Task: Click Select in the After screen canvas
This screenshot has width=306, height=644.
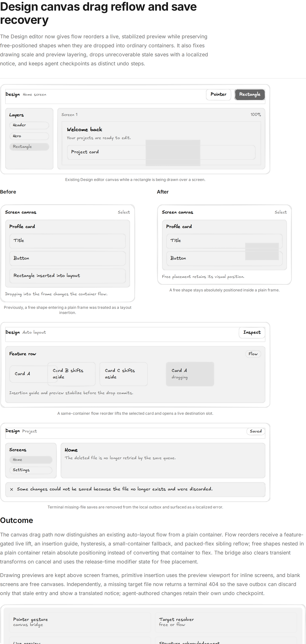Action: coord(281,212)
